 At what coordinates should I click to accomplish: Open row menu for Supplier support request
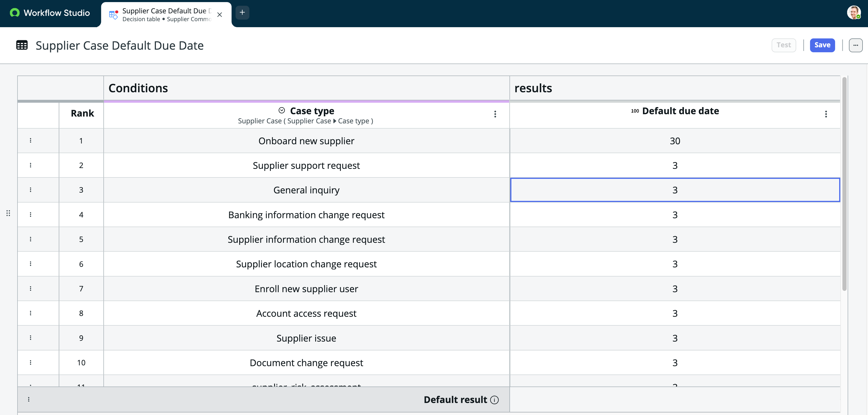[30, 165]
